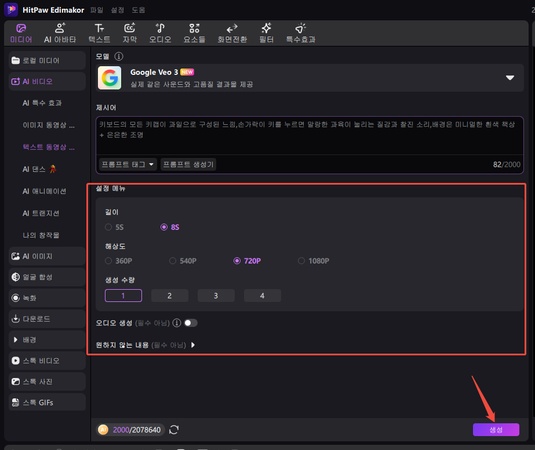Open AI 트랜지션 item in sidebar
The image size is (535, 450).
(41, 213)
